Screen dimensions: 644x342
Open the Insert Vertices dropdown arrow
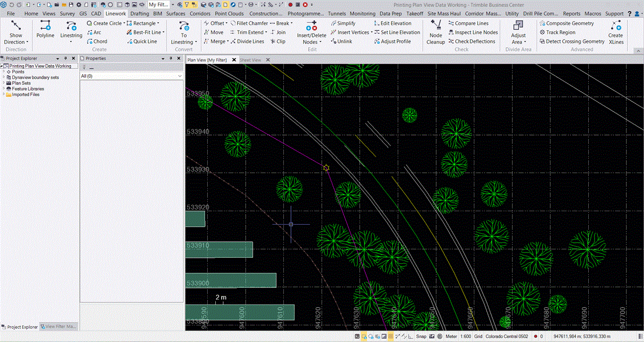point(371,33)
